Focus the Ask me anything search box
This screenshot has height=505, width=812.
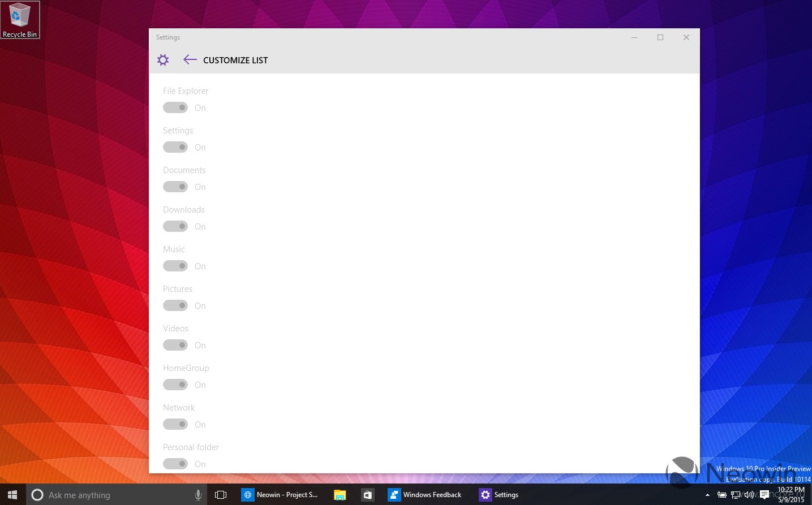click(x=117, y=495)
